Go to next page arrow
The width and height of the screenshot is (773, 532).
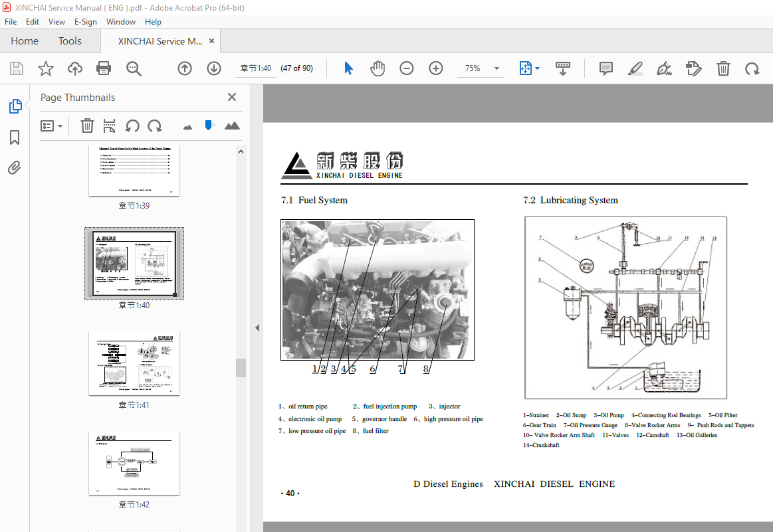pos(214,68)
